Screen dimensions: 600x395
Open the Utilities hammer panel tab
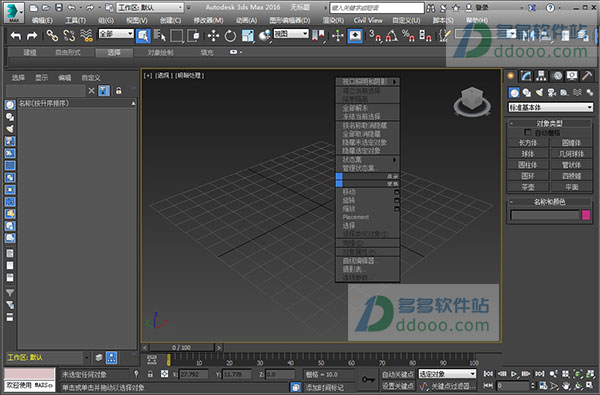587,76
